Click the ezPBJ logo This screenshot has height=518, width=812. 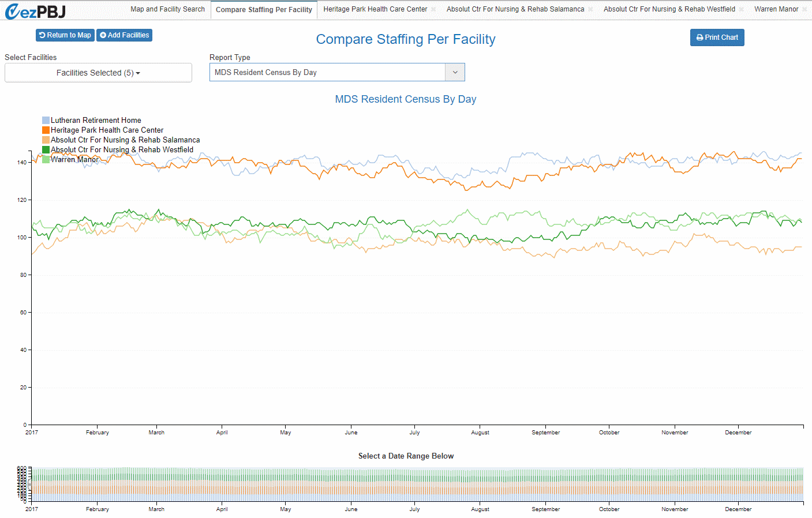(35, 11)
